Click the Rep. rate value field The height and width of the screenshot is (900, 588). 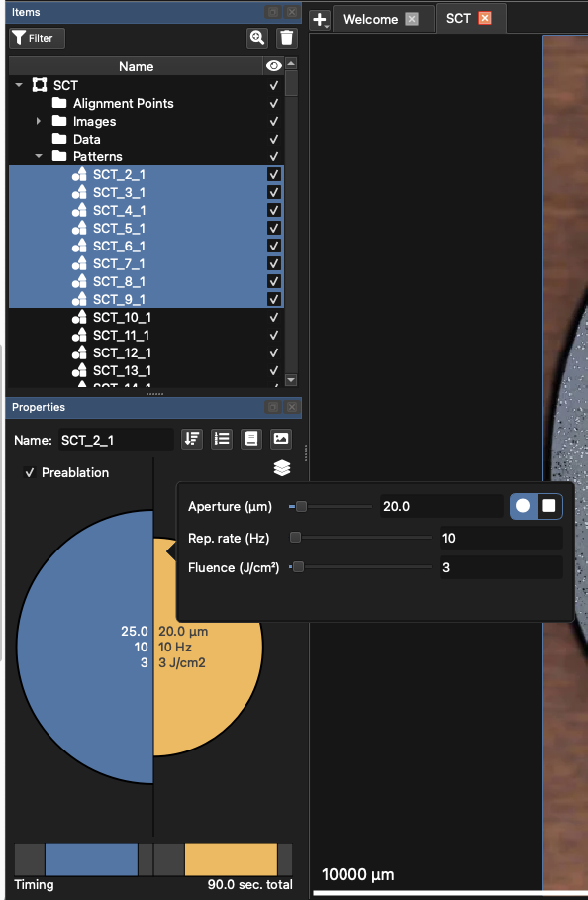[501, 538]
